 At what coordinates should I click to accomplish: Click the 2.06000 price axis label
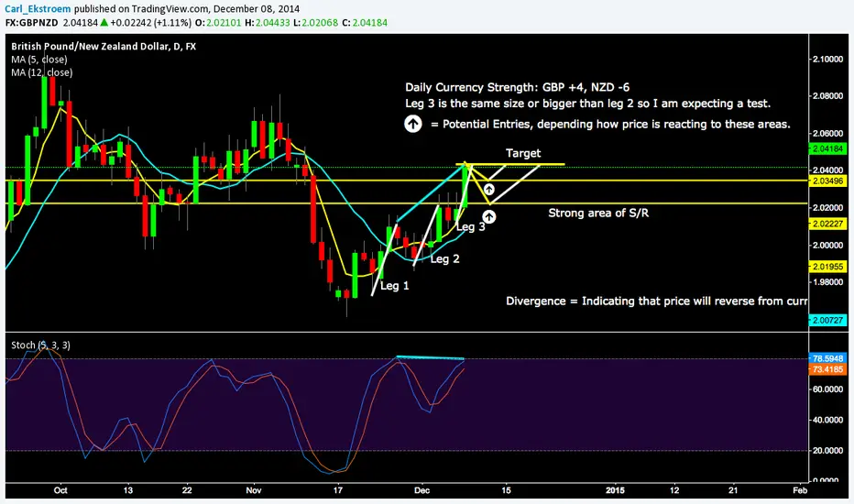pos(827,133)
